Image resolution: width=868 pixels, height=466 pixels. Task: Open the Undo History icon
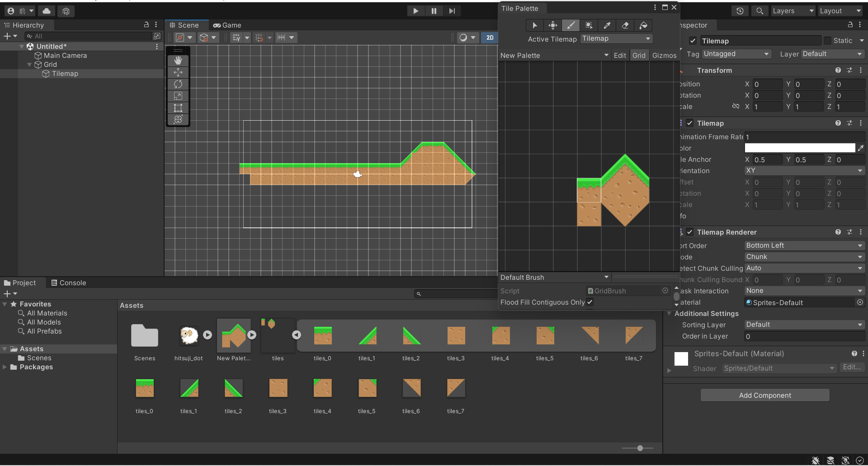click(x=740, y=11)
